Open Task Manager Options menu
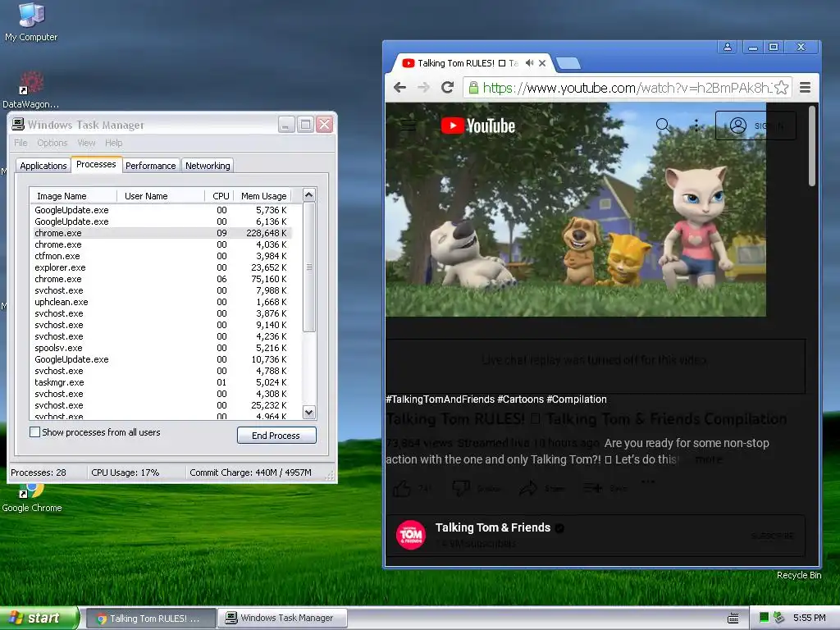This screenshot has width=840, height=630. (x=52, y=143)
